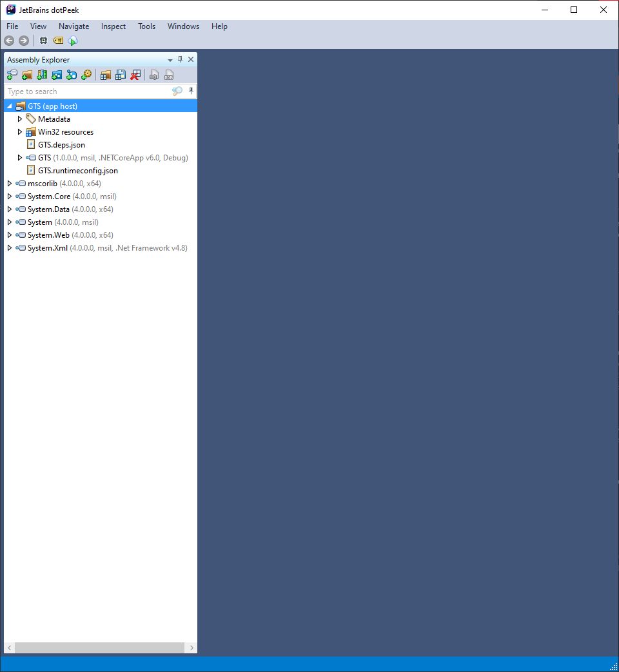Viewport: 619px width, 672px height.
Task: Click the Metadata tag icon
Action: click(31, 119)
